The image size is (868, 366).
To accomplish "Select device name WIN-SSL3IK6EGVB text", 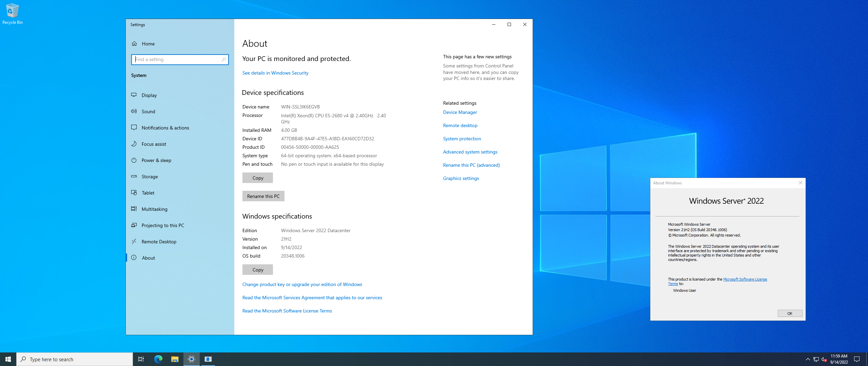I will tap(300, 107).
